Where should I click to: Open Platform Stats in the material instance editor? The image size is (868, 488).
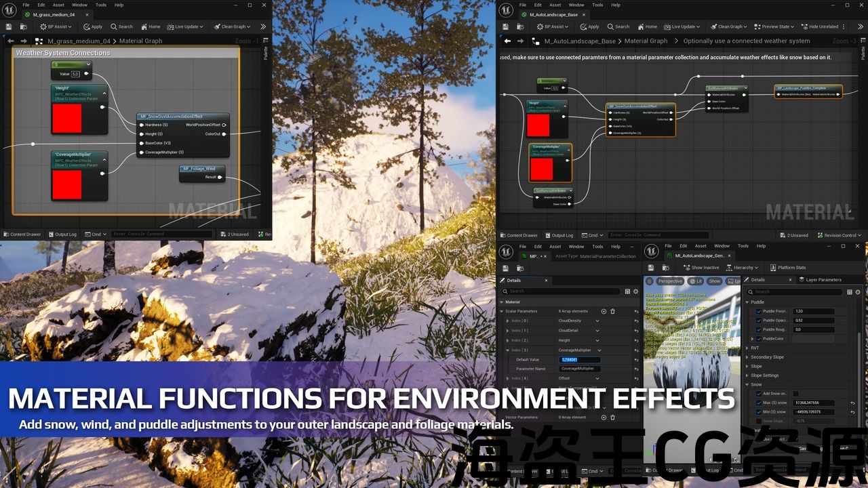788,268
